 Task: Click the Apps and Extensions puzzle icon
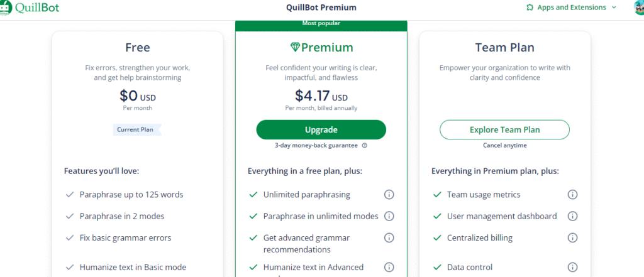point(530,8)
